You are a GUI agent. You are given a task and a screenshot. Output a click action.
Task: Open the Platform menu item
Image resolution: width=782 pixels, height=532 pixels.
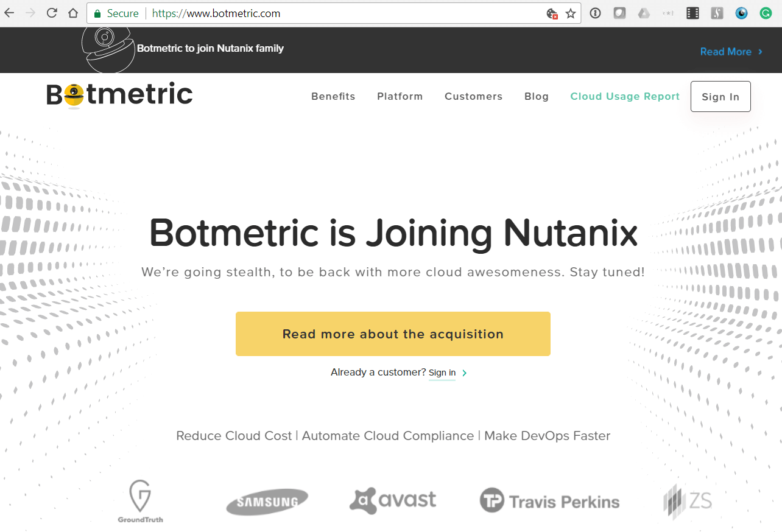[400, 96]
